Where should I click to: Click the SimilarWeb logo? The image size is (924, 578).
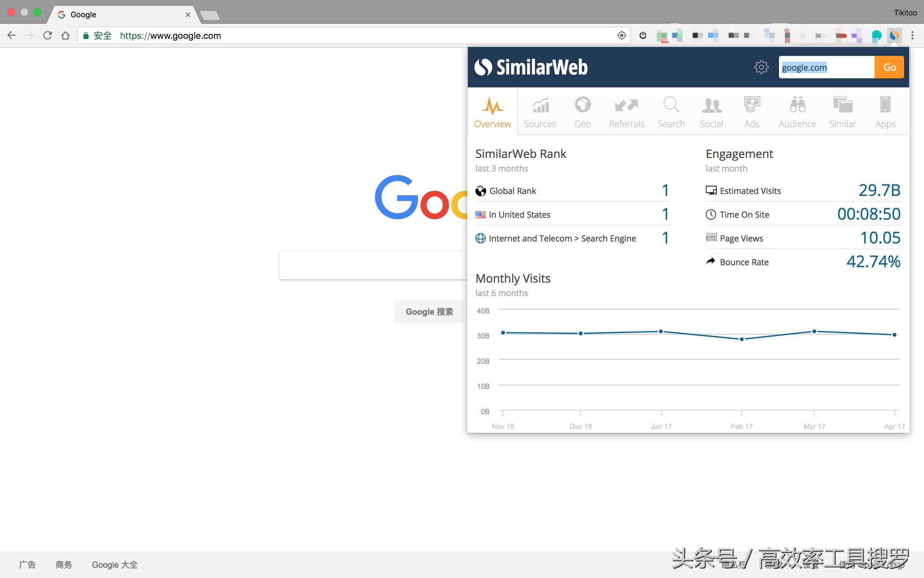(531, 67)
